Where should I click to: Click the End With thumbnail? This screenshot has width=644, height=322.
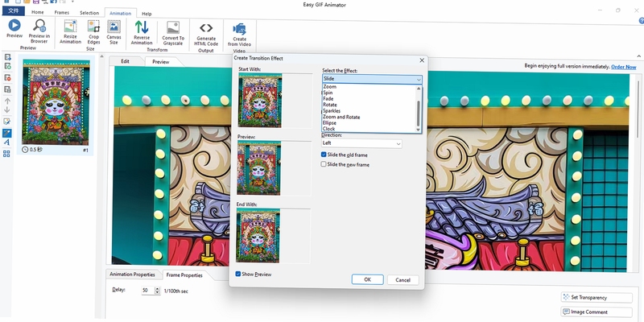point(258,235)
